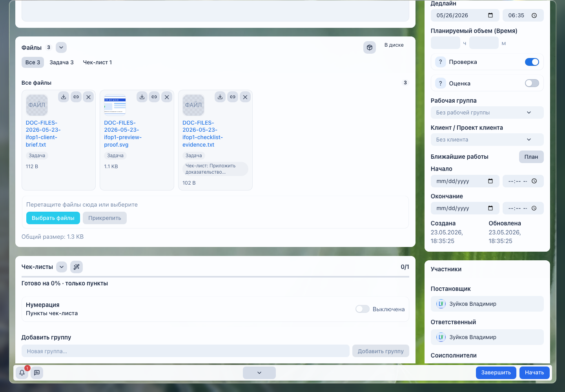This screenshot has width=565, height=392.
Task: Open the Рабочая группа dropdown
Action: pos(487,113)
